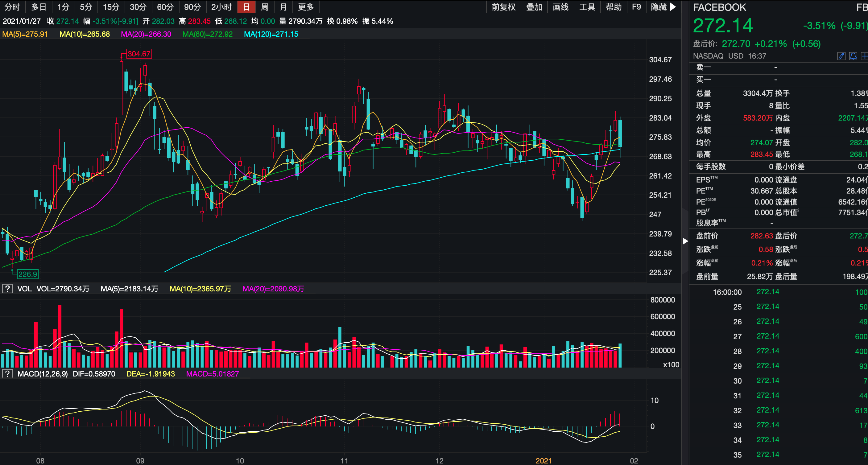Collapse the right quote panel with arrow
Viewport: 868px width, 465px height.
point(685,241)
